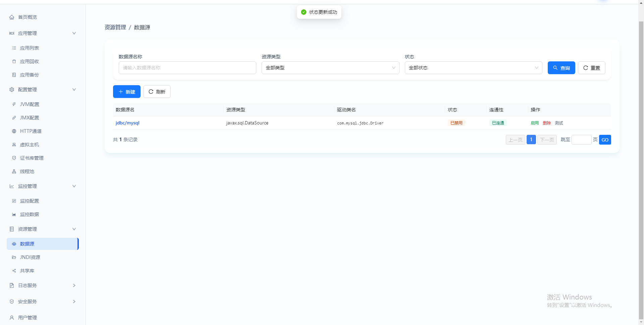Click the vertical page scrollbar
The height and width of the screenshot is (325, 644).
click(641, 168)
